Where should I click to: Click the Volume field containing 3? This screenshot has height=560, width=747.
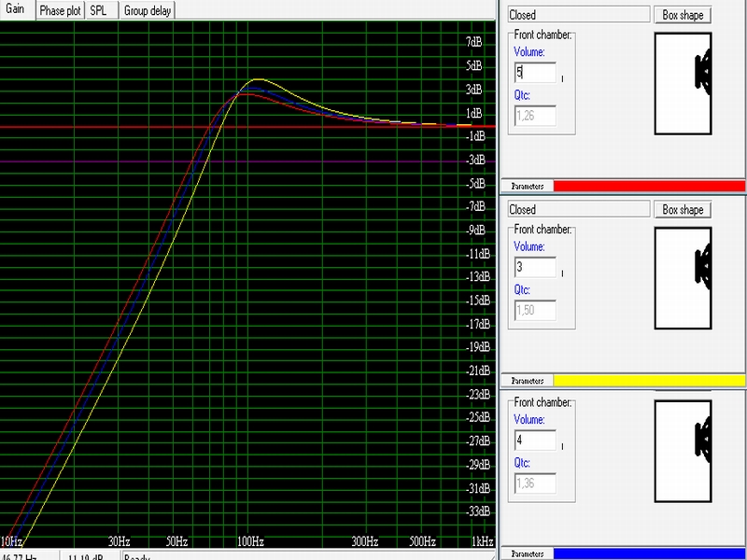pos(535,268)
